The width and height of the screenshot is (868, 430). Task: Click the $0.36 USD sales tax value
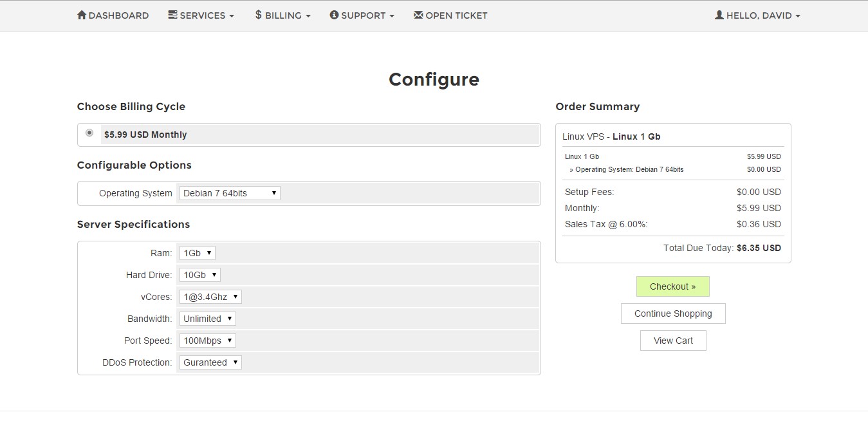coord(759,224)
